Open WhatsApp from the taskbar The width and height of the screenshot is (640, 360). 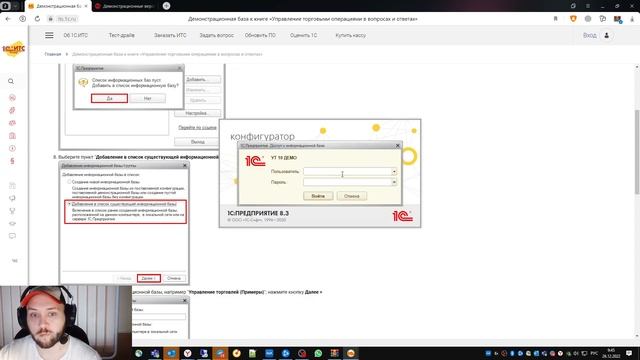pos(318,353)
